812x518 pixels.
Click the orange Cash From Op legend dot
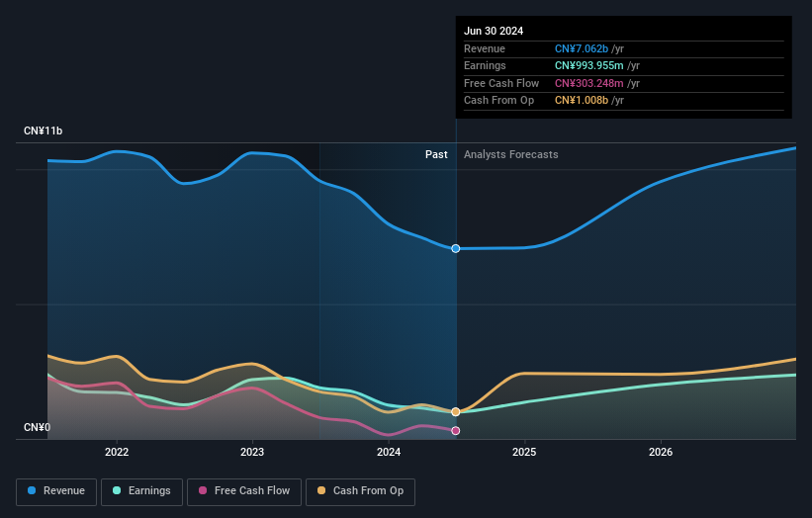click(321, 490)
